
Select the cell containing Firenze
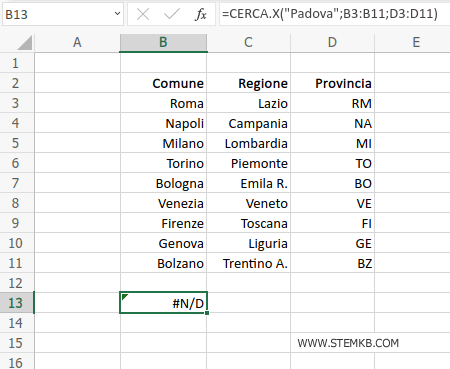tap(164, 223)
